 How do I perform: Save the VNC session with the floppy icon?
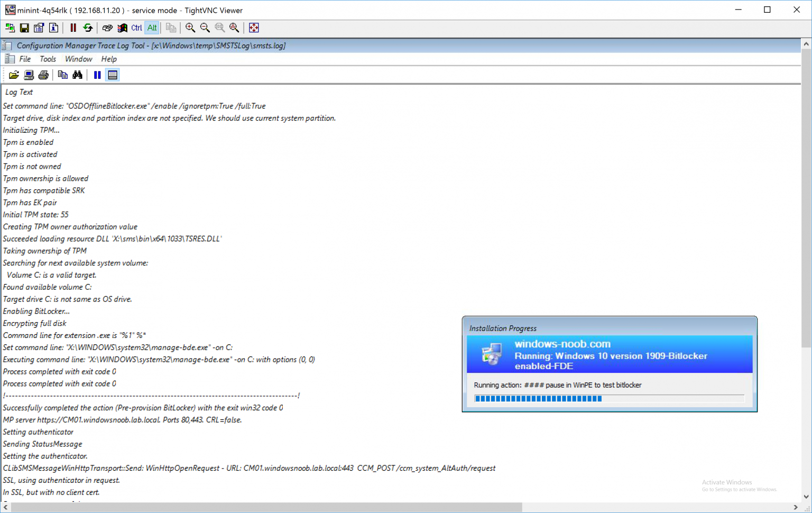click(x=24, y=28)
